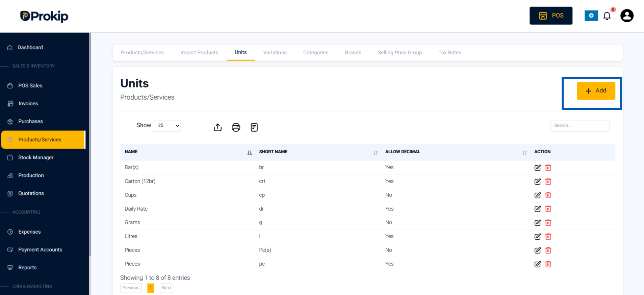This screenshot has width=644, height=295.
Task: Edit the Bar(s) unit
Action: pos(538,168)
